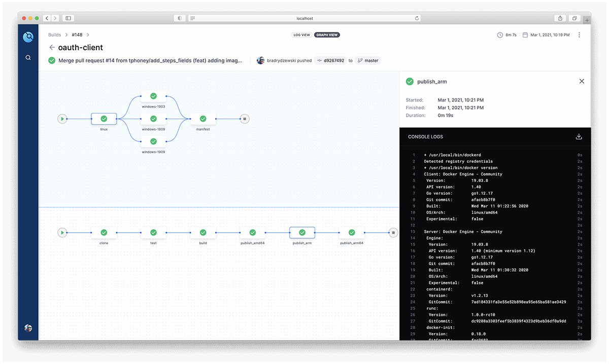The width and height of the screenshot is (609, 364).
Task: Open the build options three-dot menu
Action: 579,34
